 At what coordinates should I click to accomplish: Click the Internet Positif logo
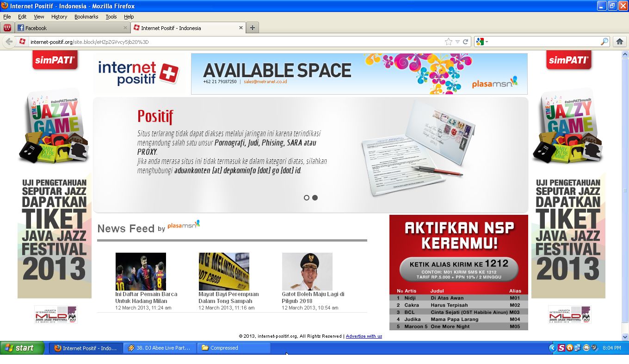tap(138, 73)
